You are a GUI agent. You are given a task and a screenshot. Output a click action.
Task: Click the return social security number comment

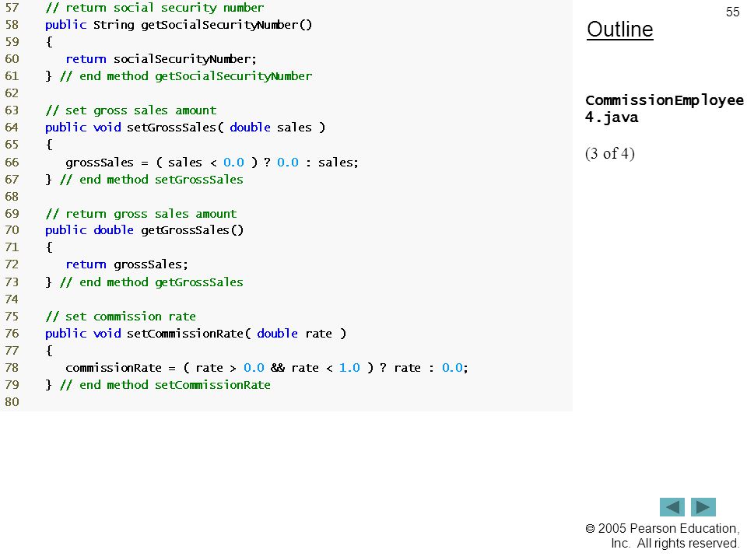tap(155, 8)
